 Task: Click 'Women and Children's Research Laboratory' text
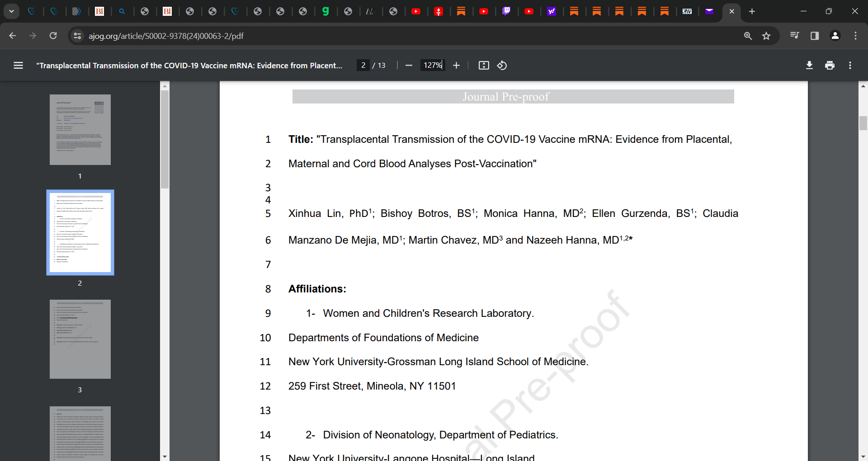tap(428, 313)
